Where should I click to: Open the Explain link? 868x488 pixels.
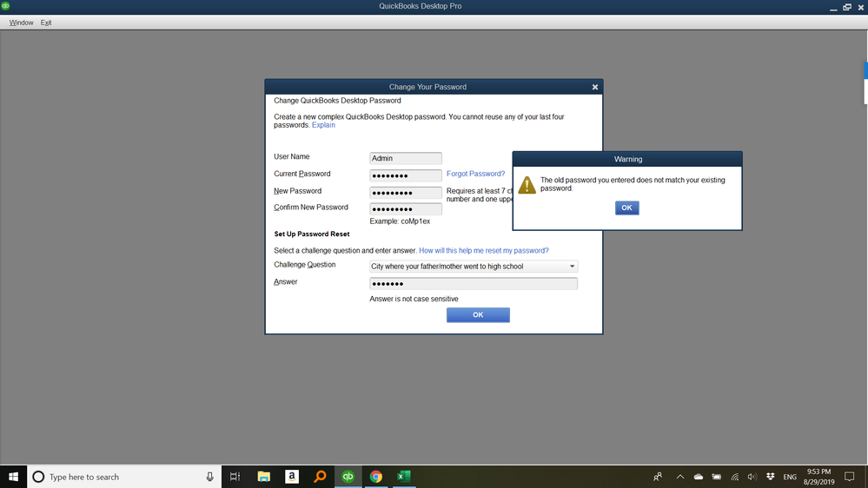(x=323, y=125)
